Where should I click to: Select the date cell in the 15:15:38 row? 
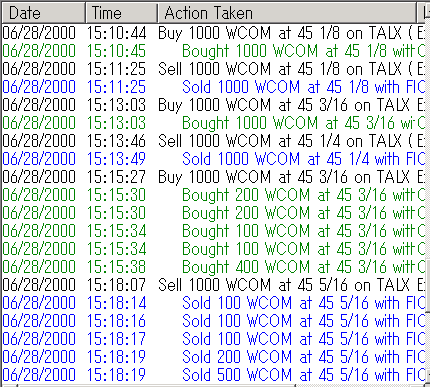[39, 267]
